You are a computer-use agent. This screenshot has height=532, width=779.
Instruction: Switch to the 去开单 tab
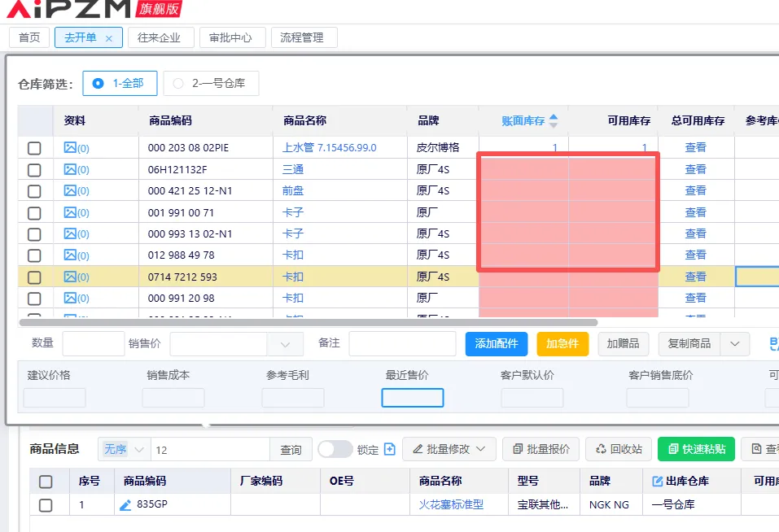(x=81, y=37)
